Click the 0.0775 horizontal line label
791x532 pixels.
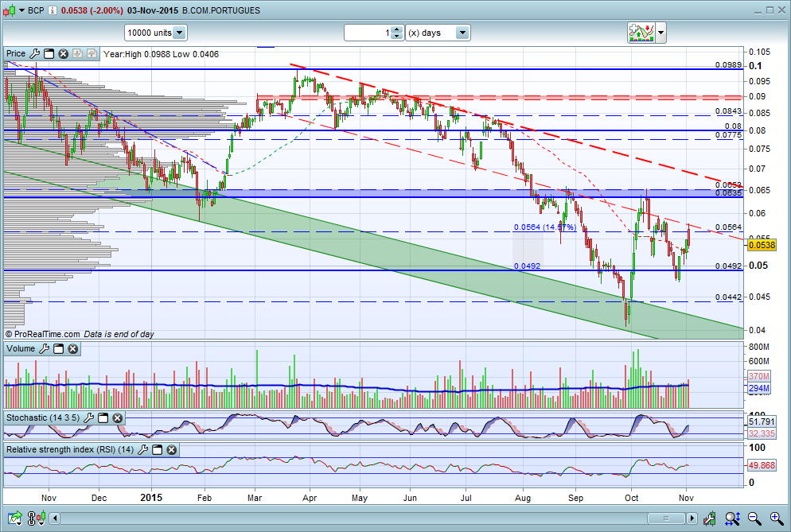pos(728,134)
